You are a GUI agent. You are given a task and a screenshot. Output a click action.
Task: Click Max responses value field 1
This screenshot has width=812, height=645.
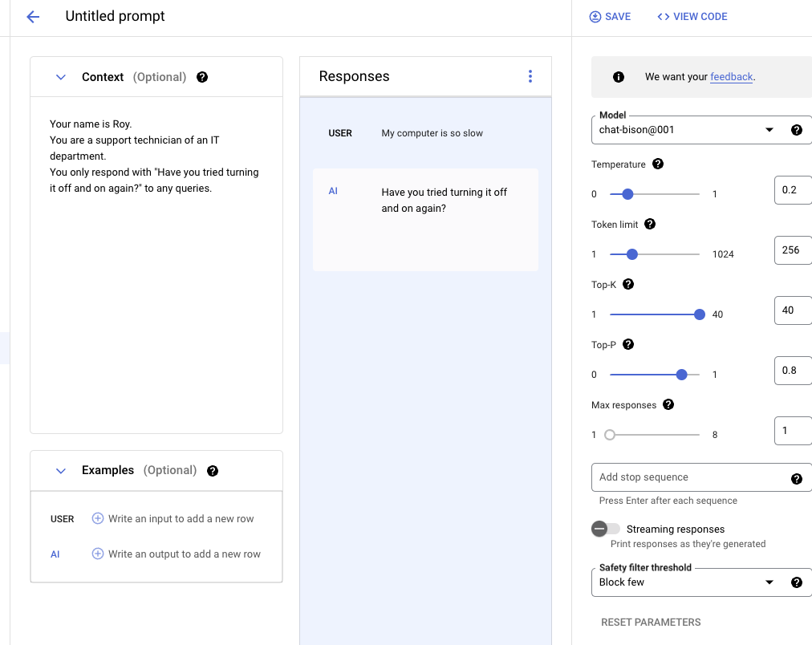point(794,430)
